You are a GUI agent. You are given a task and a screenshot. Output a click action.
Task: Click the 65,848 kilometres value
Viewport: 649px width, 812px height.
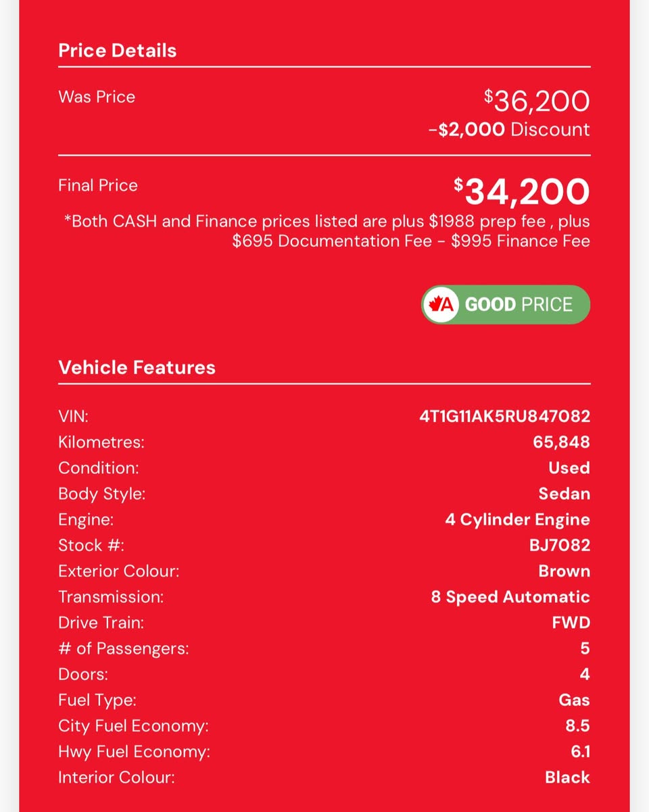[561, 442]
